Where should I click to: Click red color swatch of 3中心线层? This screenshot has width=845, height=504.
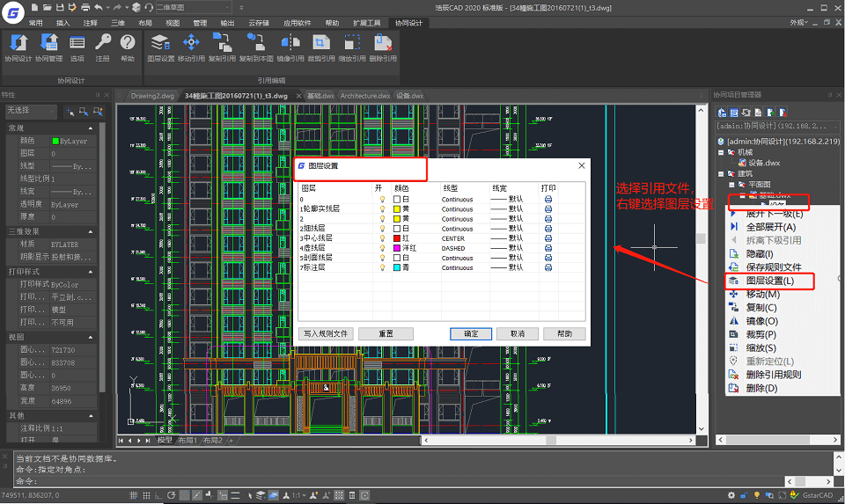(397, 238)
